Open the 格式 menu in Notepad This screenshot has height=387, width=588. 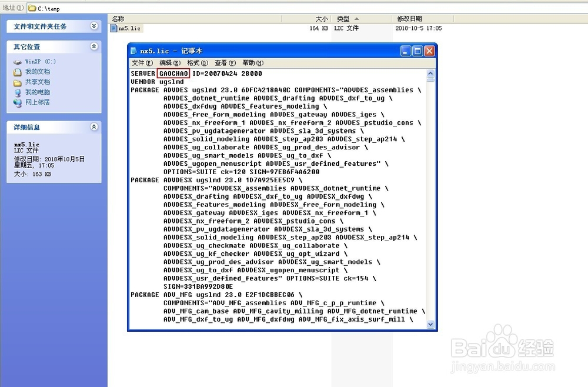[198, 63]
